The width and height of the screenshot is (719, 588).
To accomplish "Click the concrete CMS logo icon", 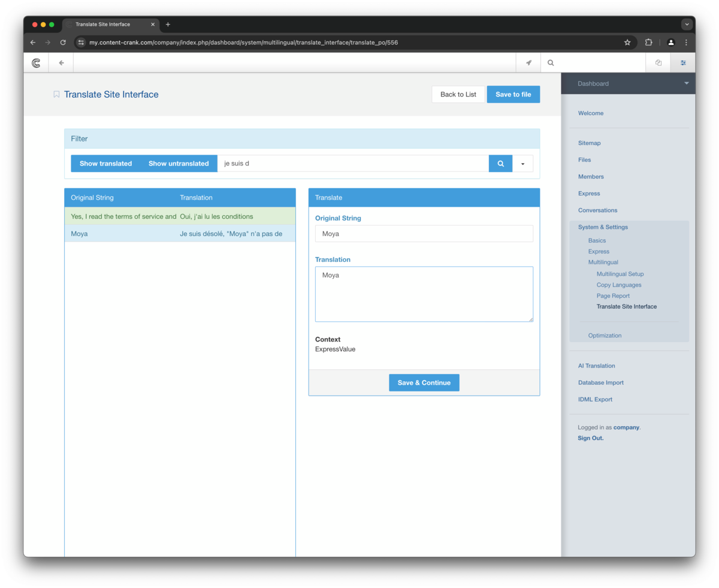I will pyautogui.click(x=36, y=62).
